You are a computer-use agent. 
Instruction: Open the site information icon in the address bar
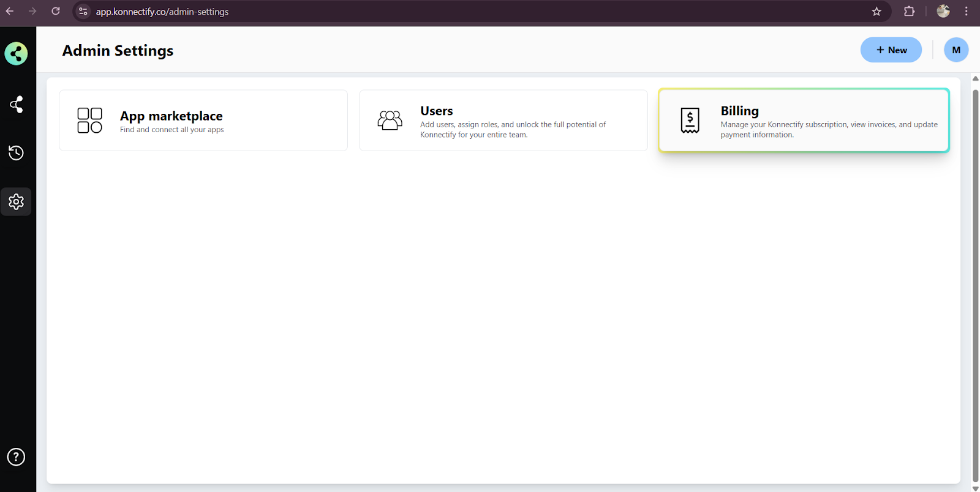[83, 11]
